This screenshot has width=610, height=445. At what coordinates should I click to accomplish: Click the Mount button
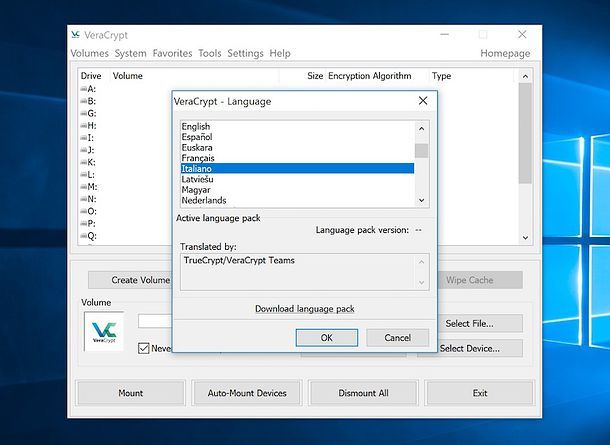coord(131,393)
